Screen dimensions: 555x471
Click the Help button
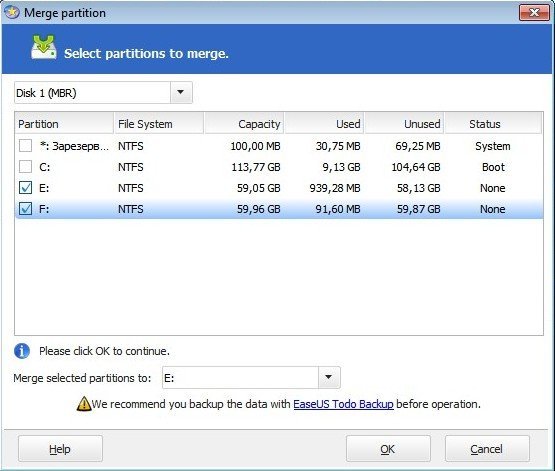pos(60,449)
